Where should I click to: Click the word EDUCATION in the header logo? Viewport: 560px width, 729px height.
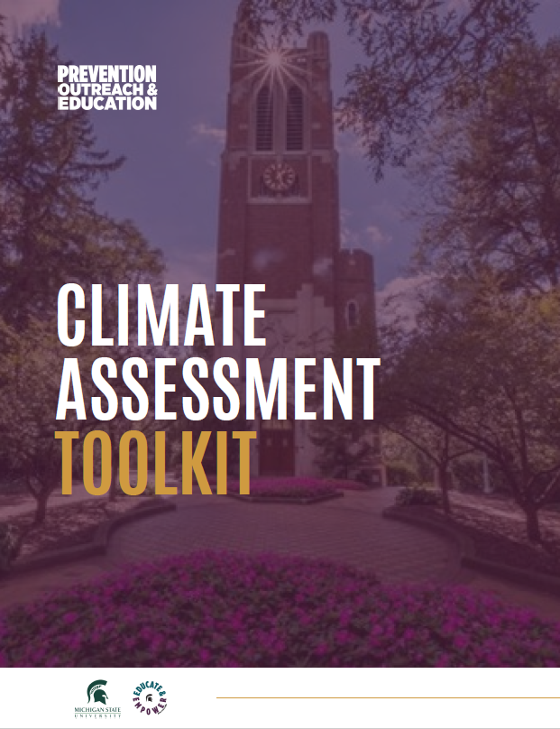(x=106, y=103)
